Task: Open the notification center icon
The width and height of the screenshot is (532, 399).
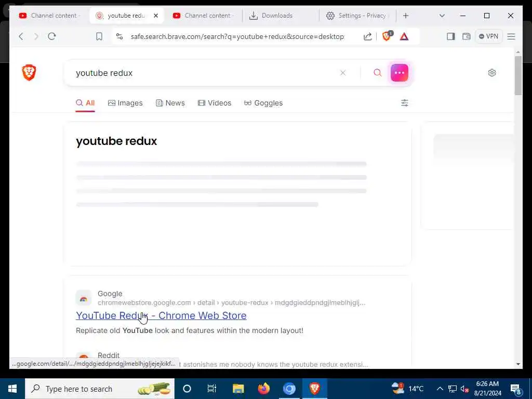Action: point(515,389)
